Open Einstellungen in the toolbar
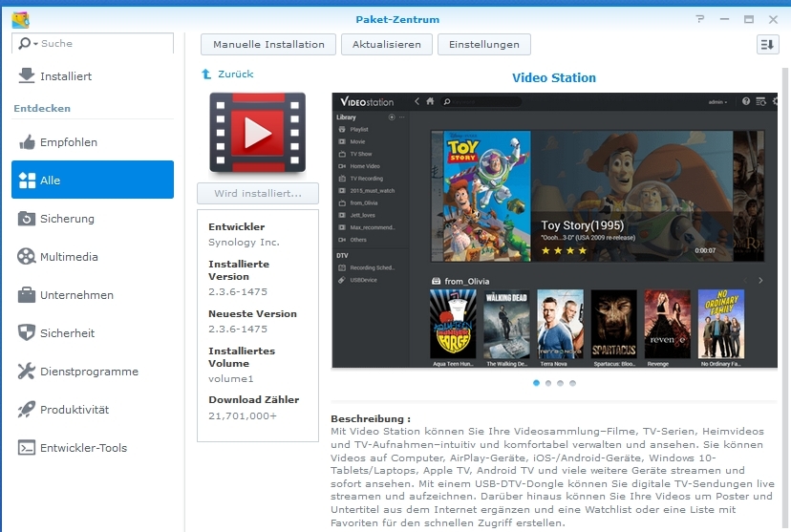This screenshot has width=791, height=532. pyautogui.click(x=483, y=44)
